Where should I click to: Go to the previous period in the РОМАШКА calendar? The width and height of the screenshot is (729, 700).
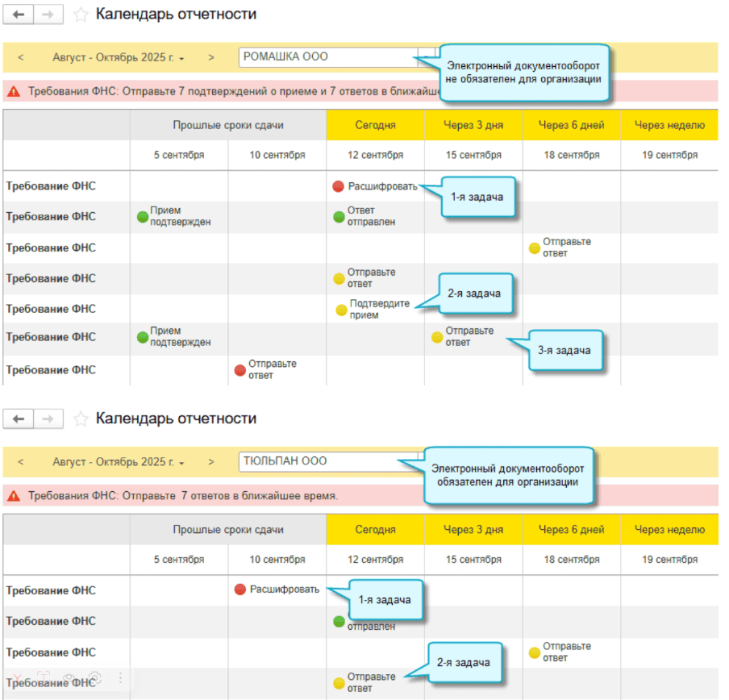click(21, 57)
